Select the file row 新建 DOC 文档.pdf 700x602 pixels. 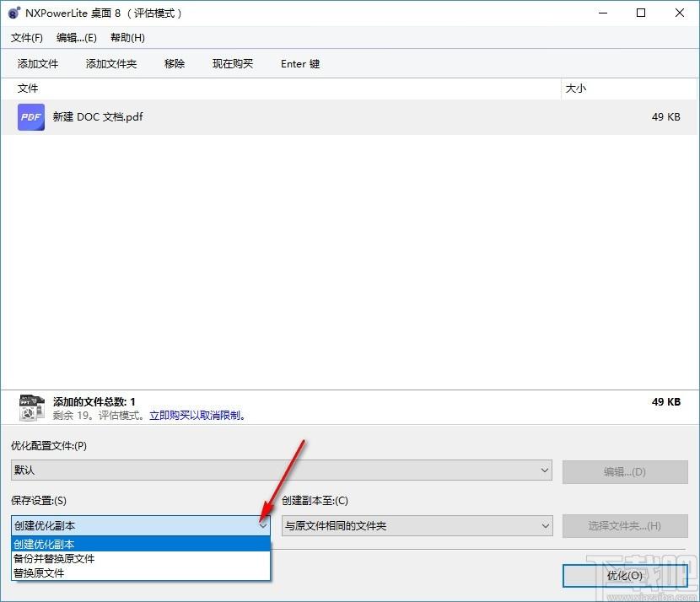(x=349, y=117)
